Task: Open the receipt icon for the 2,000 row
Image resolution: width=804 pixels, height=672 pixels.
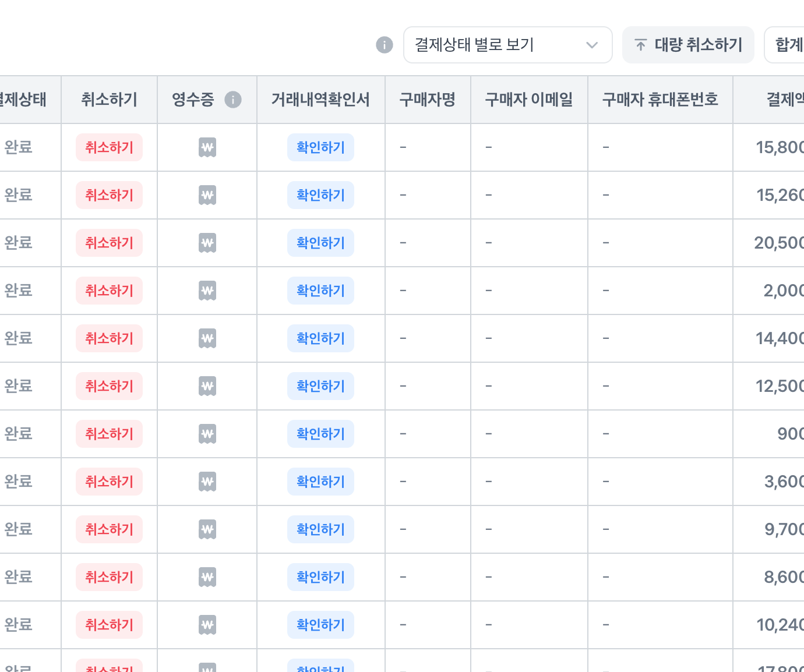Action: (x=207, y=291)
